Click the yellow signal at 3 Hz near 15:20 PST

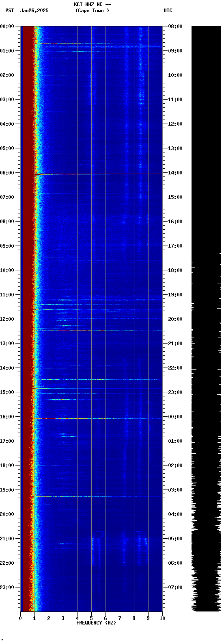[62, 399]
